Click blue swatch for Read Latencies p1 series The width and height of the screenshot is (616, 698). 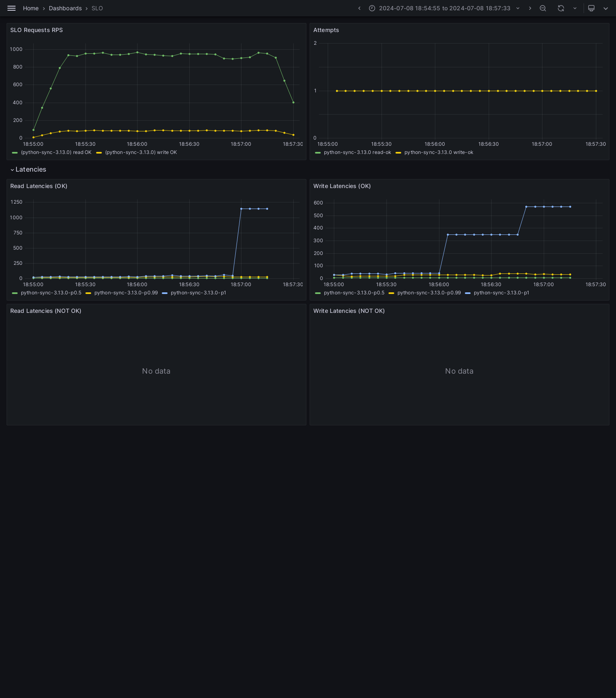click(x=165, y=293)
